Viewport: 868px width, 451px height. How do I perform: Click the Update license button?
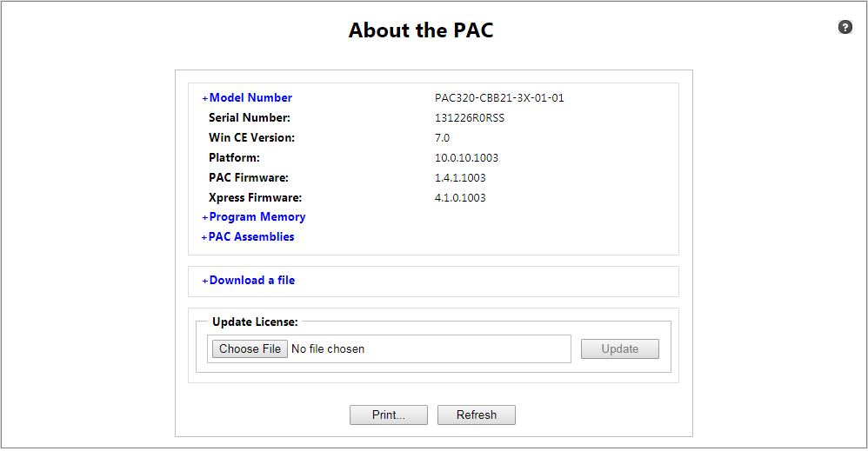pos(620,349)
